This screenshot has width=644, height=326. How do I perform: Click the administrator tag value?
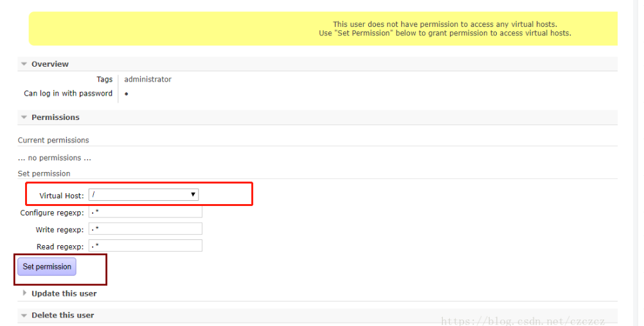(x=148, y=80)
